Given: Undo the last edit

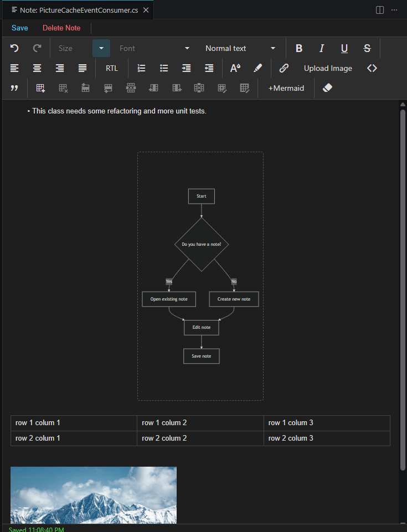Looking at the screenshot, I should 14,48.
